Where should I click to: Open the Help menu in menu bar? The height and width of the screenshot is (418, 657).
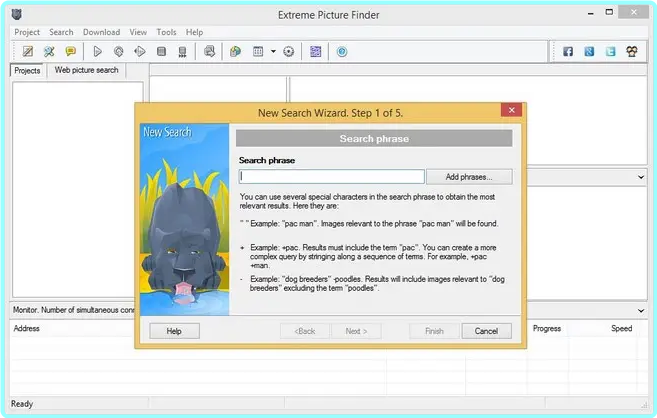coord(194,32)
